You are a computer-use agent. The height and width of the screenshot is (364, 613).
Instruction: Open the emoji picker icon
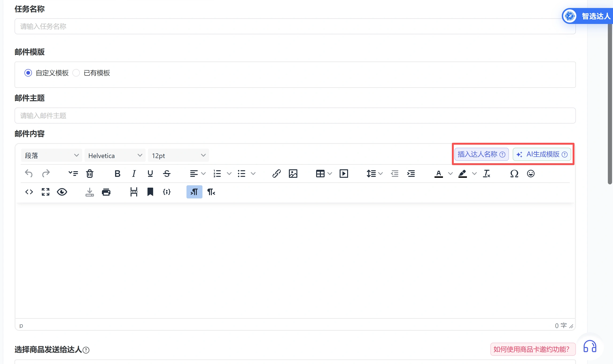pos(530,174)
